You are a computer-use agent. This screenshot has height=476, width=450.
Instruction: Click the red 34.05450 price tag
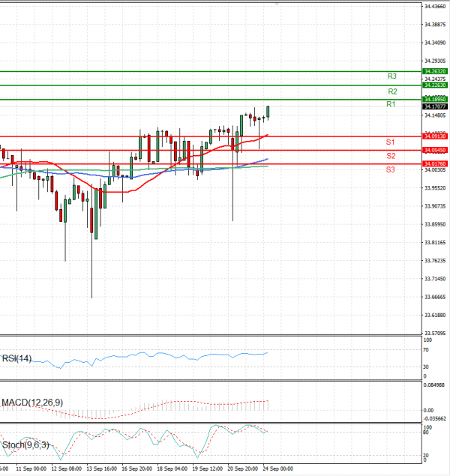(435, 150)
